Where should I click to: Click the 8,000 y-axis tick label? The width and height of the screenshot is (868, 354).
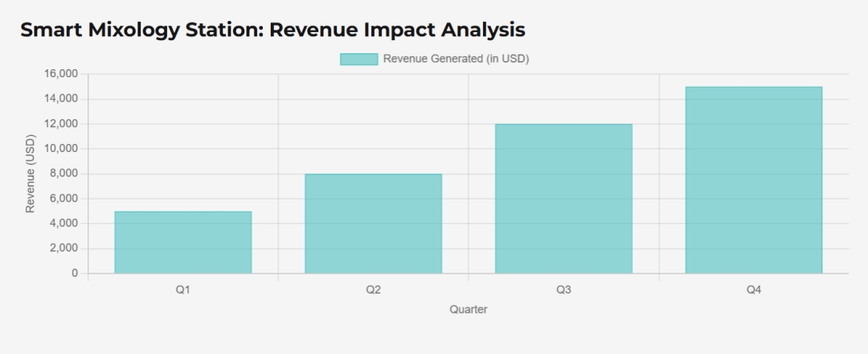[63, 174]
